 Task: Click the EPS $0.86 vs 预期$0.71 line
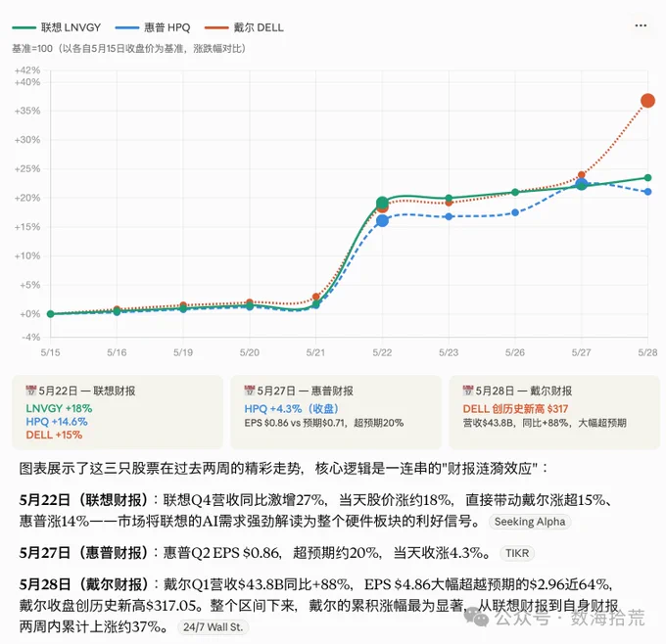coord(323,423)
